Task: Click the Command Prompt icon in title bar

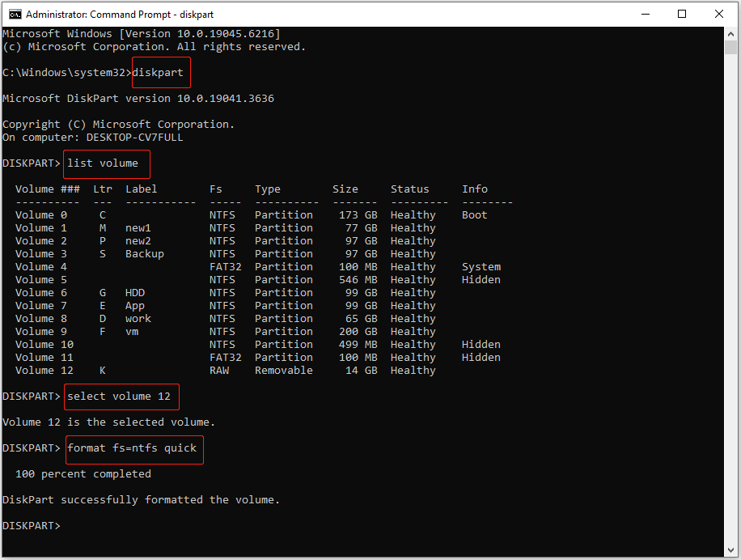Action: tap(15, 14)
